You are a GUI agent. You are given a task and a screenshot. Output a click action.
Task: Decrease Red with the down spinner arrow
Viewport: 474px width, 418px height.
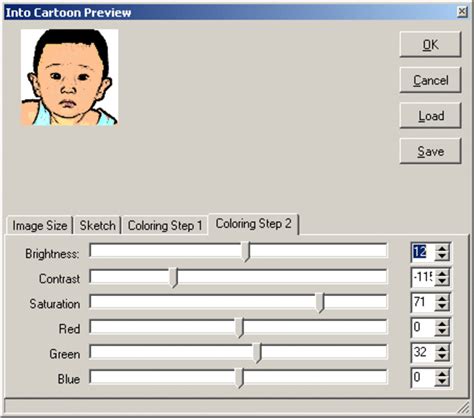[442, 332]
